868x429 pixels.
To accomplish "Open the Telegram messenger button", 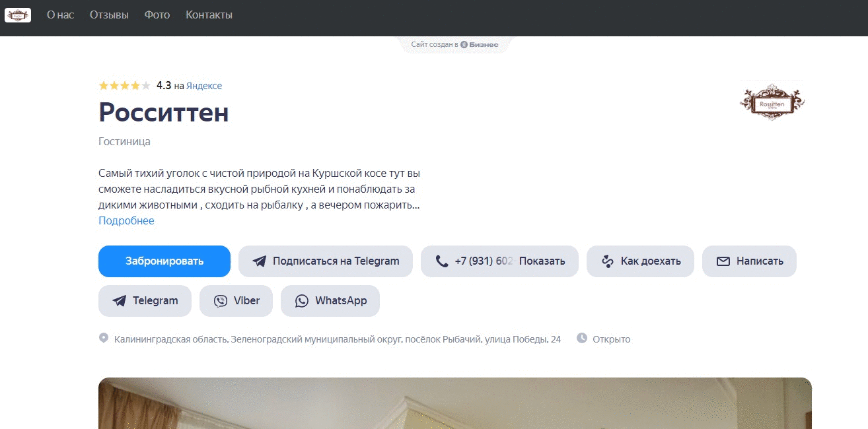I will [x=145, y=301].
